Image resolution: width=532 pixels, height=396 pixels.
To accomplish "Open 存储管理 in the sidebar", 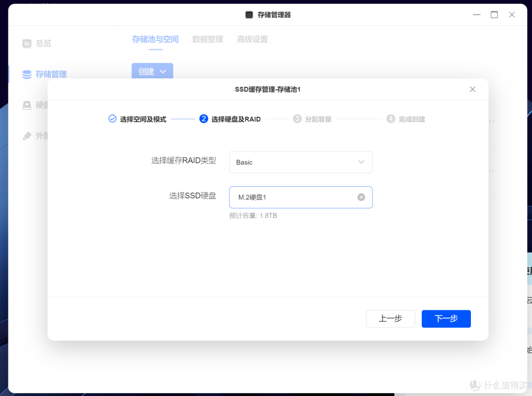I will 44,74.
